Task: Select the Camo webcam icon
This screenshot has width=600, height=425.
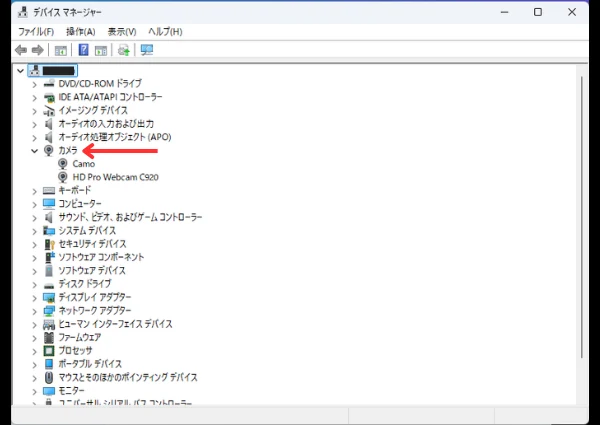Action: (63, 164)
